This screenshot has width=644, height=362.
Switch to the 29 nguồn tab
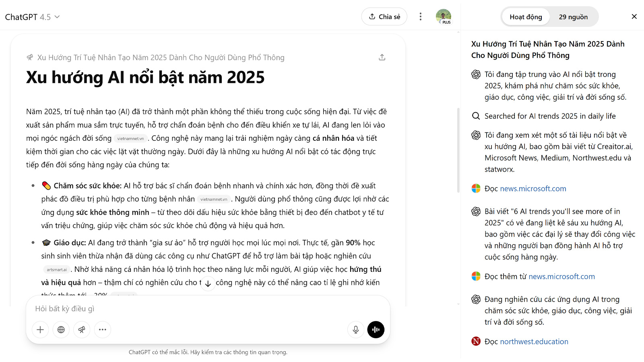click(573, 17)
